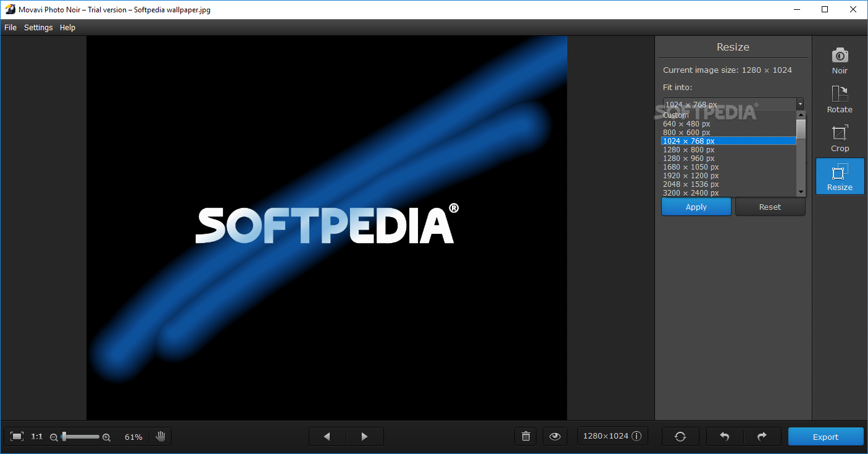Open the Crop tool
This screenshot has width=868, height=454.
point(840,138)
